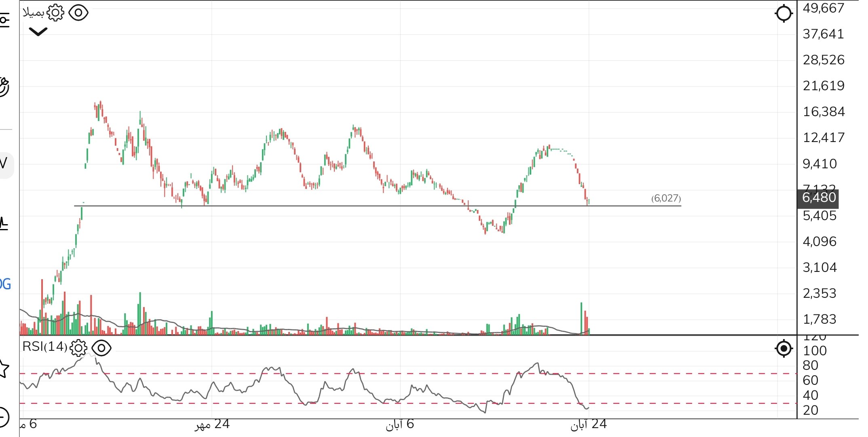This screenshot has height=437, width=868.
Task: Click the drawing tools icon on the left sidebar
Action: (x=3, y=86)
